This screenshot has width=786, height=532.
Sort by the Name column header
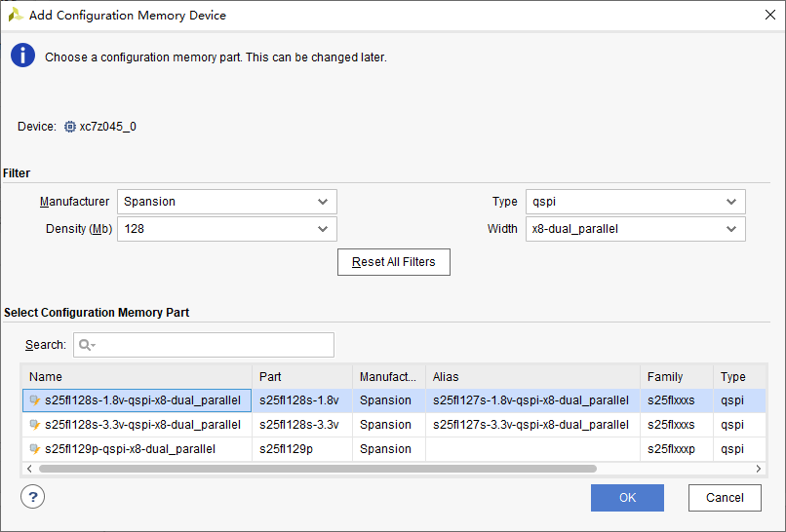pos(137,377)
